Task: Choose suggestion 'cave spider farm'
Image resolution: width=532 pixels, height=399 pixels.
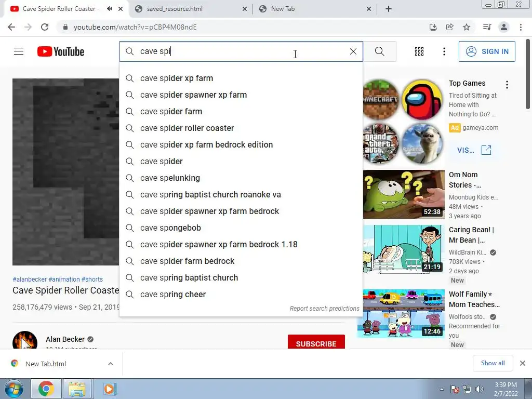Action: pyautogui.click(x=241, y=112)
